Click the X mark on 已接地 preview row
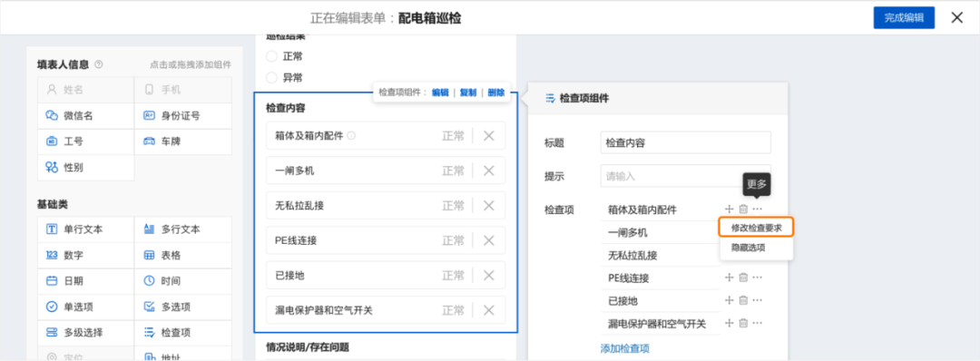Viewport: 980px width, 361px height. [x=489, y=276]
